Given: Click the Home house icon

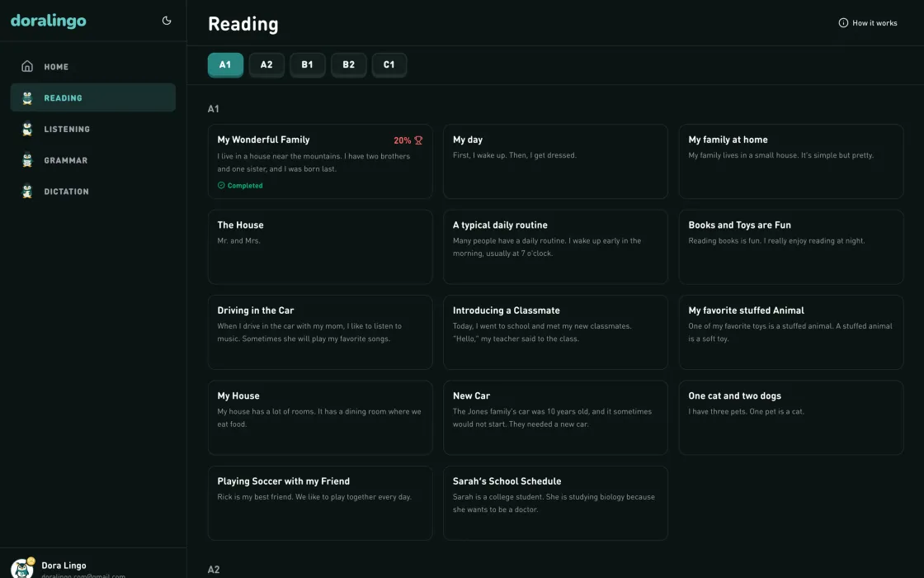Looking at the screenshot, I should (27, 66).
